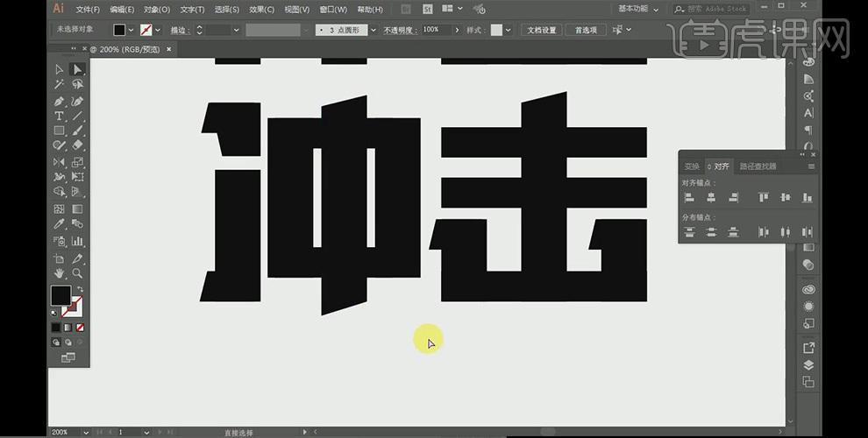This screenshot has height=438, width=868.
Task: Select the Magic Wand tool
Action: coord(60,85)
